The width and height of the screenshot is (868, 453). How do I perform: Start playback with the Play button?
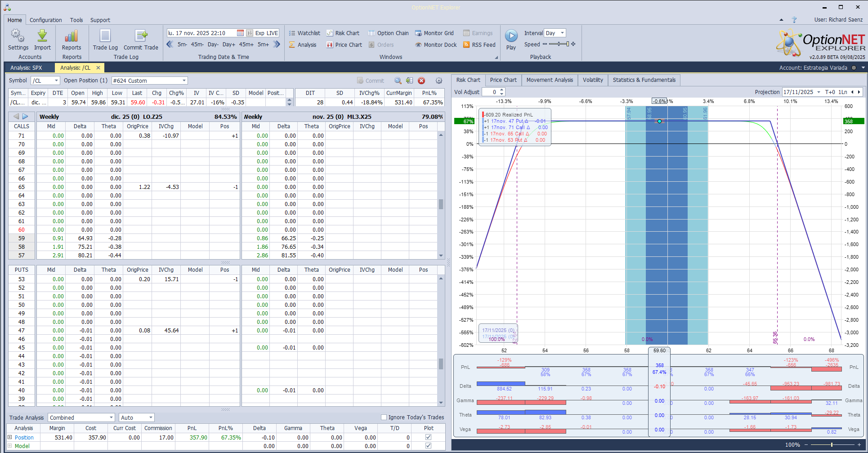click(x=511, y=40)
